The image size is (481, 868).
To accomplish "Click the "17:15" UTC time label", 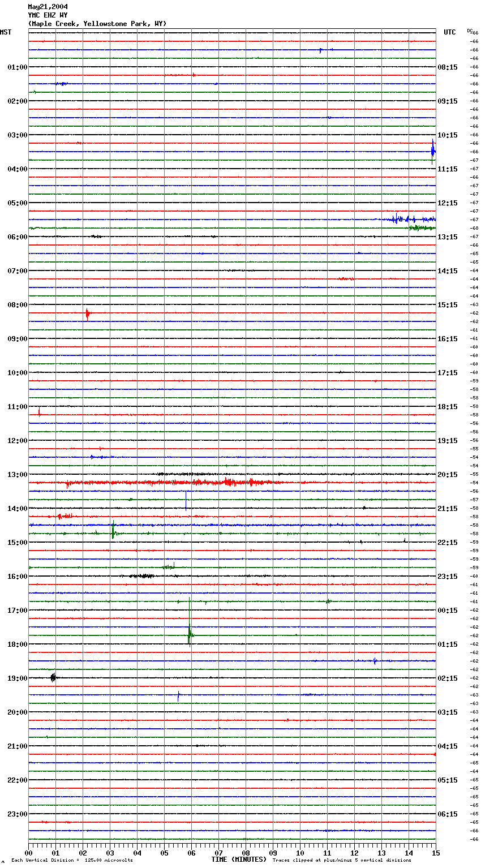I will [x=448, y=373].
